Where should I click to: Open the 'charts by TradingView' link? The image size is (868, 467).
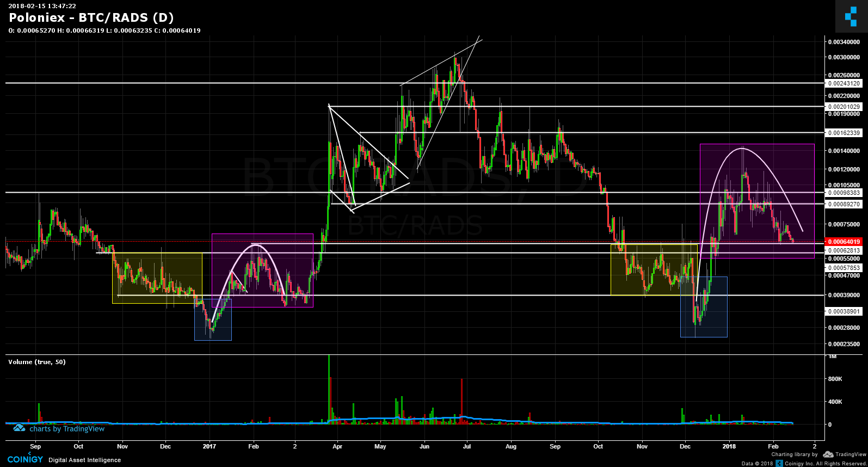[67, 429]
